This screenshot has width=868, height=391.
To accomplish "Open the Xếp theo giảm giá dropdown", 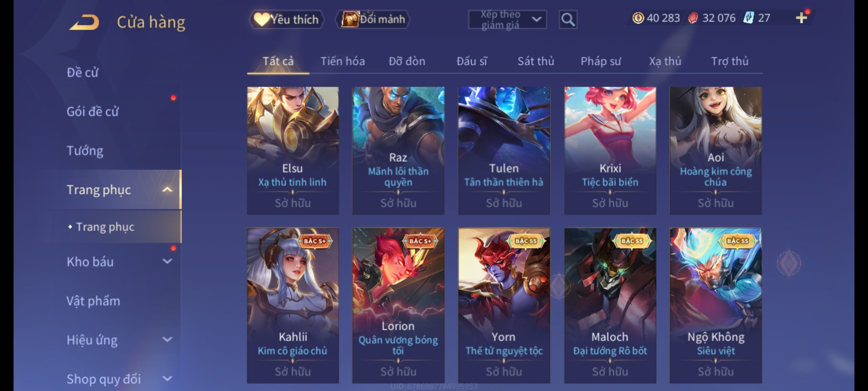I will point(507,20).
